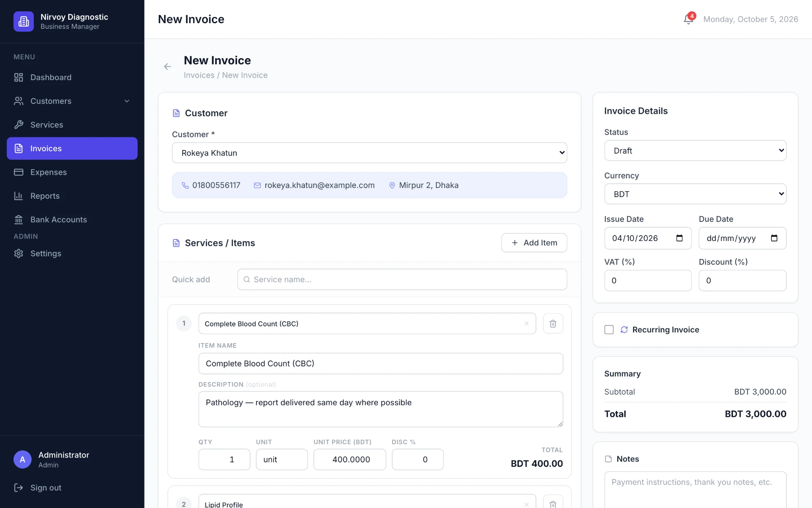Click the recurring arrows icon
Image resolution: width=812 pixels, height=508 pixels.
[x=624, y=330]
